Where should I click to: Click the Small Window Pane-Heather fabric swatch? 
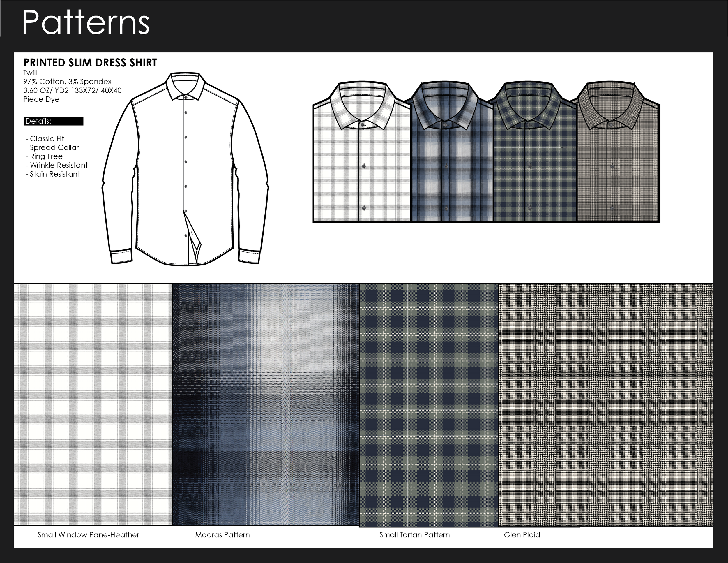[93, 404]
